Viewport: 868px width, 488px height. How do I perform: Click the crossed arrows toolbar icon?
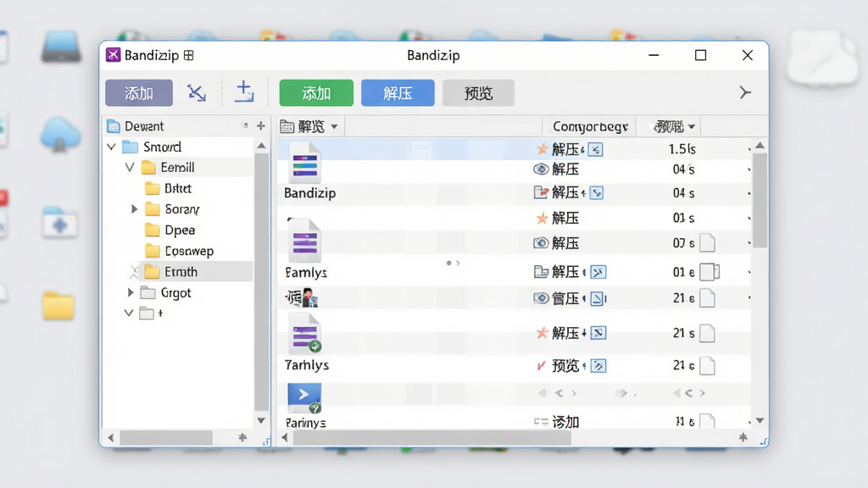[x=197, y=92]
